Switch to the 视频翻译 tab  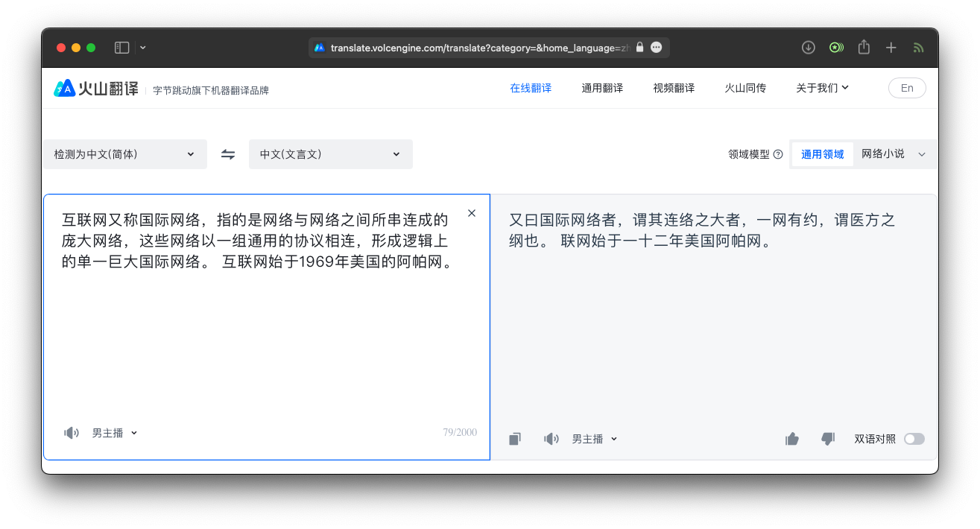tap(673, 87)
